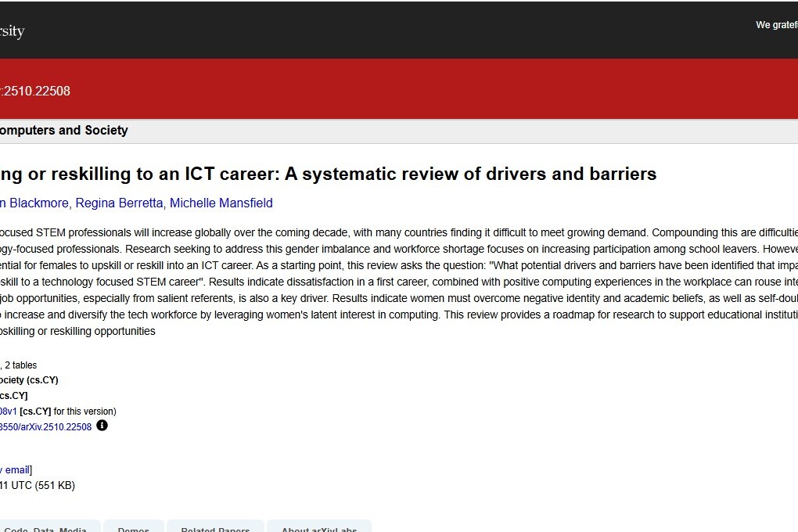
Task: Select the Related Papers tab
Action: pos(215,529)
